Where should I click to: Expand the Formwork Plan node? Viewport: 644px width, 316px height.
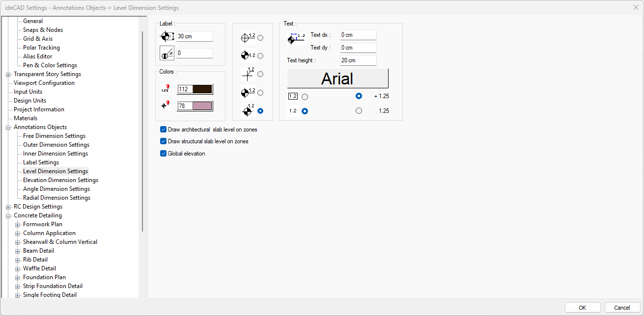point(18,225)
